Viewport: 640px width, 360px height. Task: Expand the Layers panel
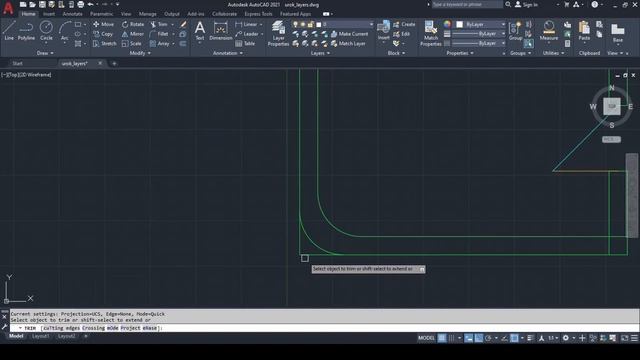coord(320,53)
